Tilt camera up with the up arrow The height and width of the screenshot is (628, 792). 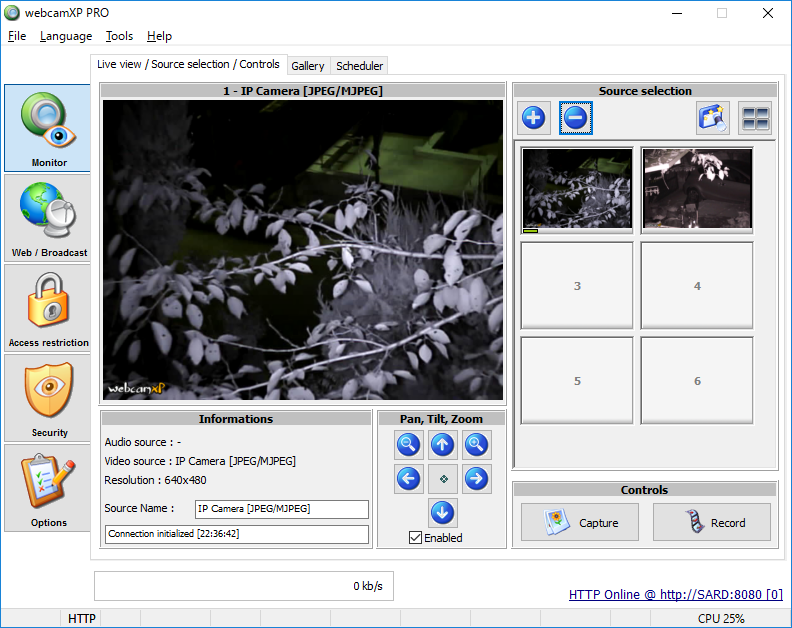tap(442, 445)
